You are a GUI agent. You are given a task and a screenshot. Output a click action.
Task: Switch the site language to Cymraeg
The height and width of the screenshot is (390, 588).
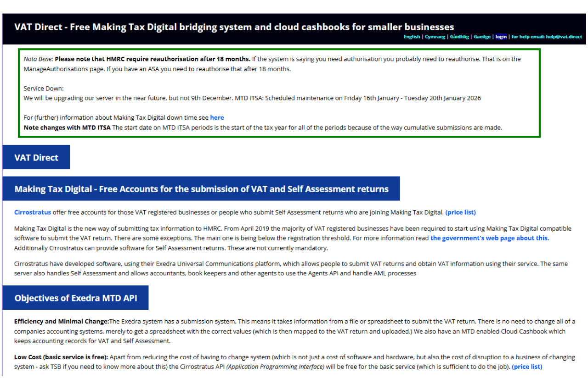click(x=435, y=37)
